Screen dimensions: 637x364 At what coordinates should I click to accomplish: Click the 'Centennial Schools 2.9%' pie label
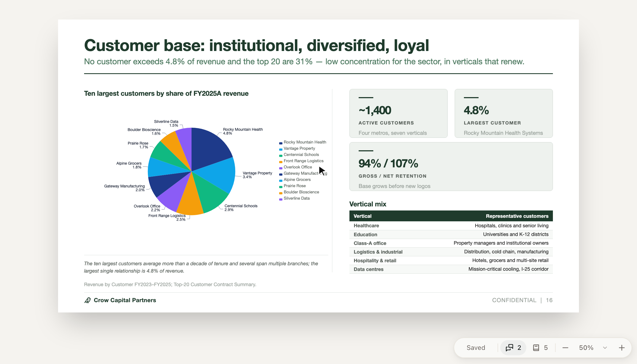pos(241,208)
